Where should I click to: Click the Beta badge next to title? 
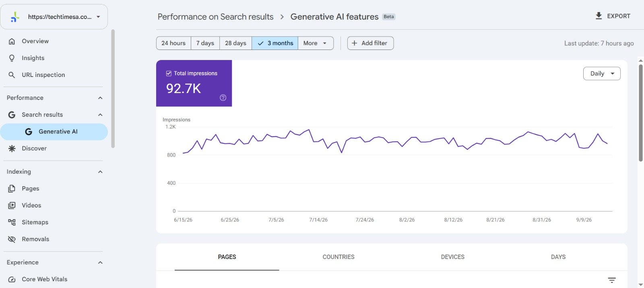point(389,17)
